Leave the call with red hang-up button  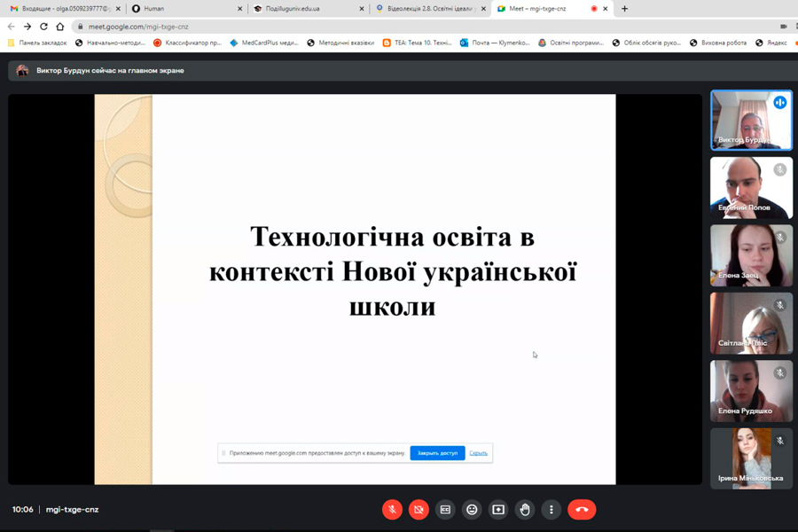[x=582, y=510]
